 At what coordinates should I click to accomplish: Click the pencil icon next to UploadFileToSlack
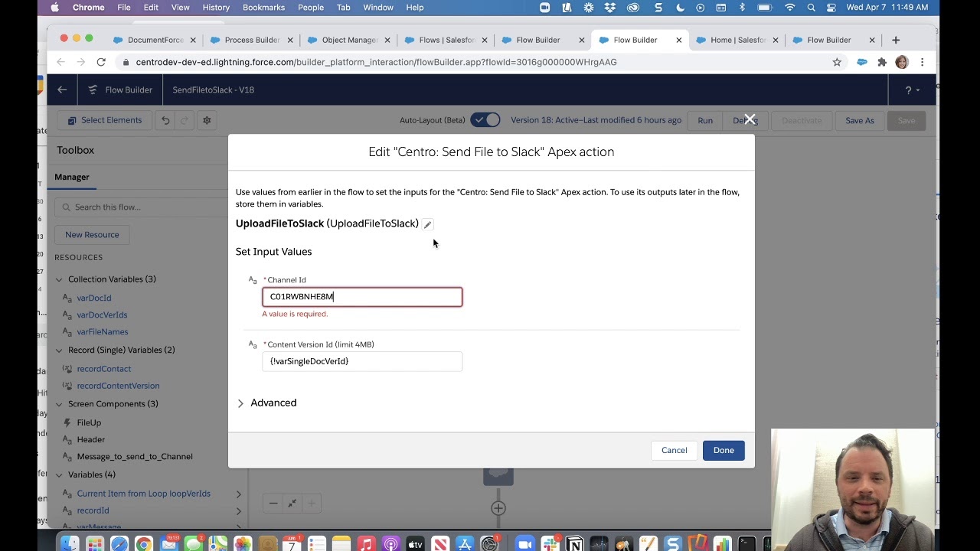(428, 224)
